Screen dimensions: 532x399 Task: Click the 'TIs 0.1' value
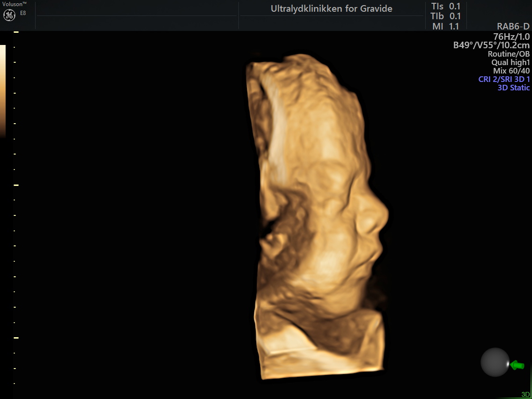(446, 6)
